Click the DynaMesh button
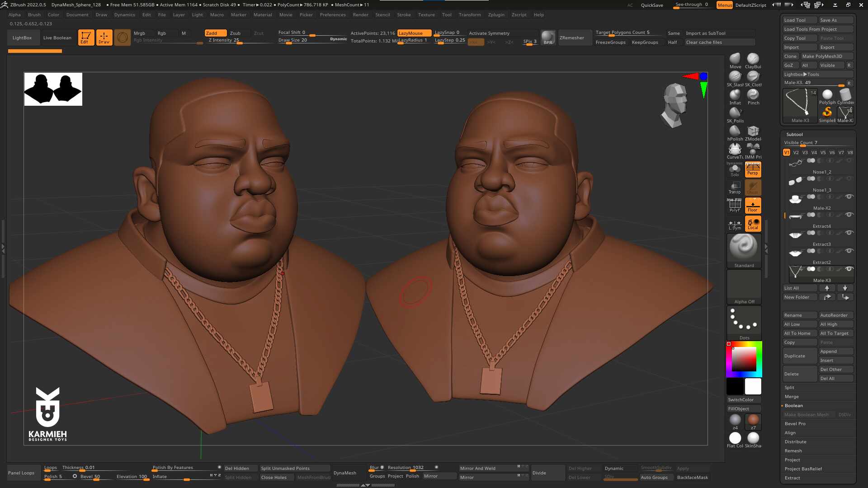The image size is (868, 488). [345, 473]
